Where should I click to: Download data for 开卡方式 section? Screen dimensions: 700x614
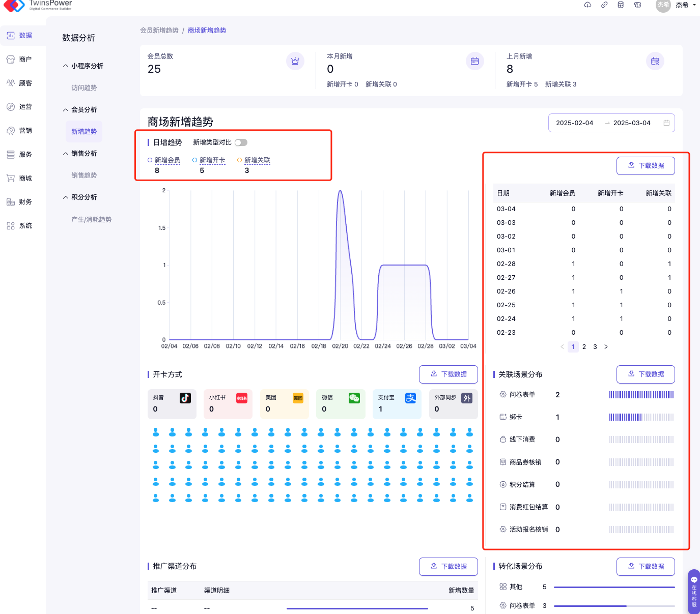[448, 374]
